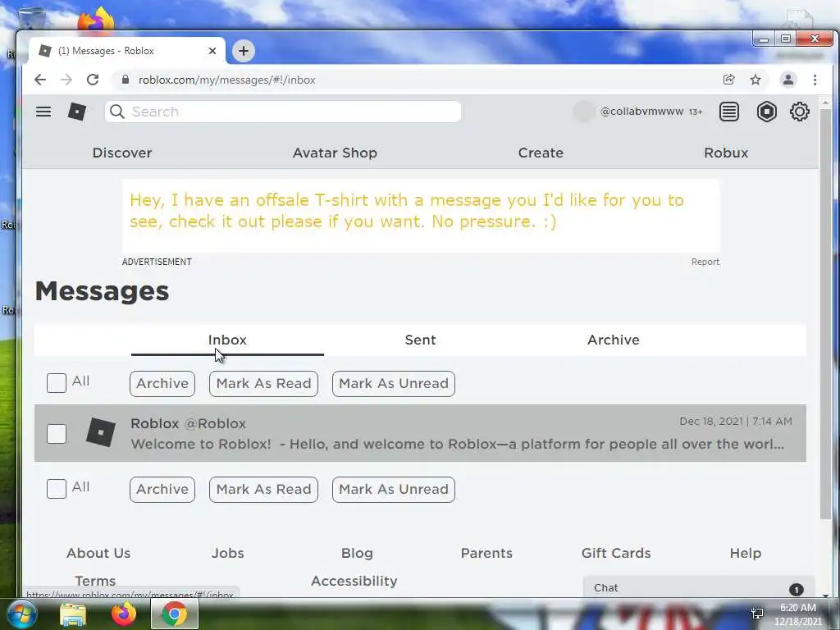Image resolution: width=840 pixels, height=630 pixels.
Task: Open the Windows Start orb
Action: pyautogui.click(x=21, y=614)
